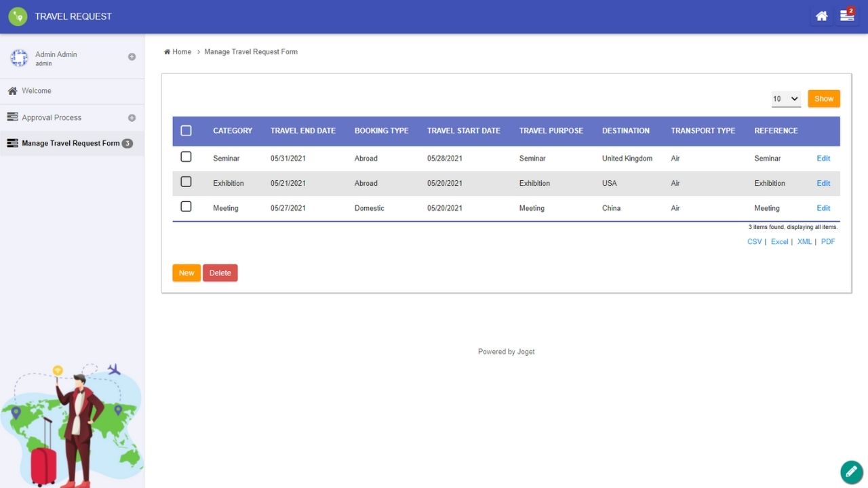
Task: Click the Travel Request app logo icon
Action: 18,16
